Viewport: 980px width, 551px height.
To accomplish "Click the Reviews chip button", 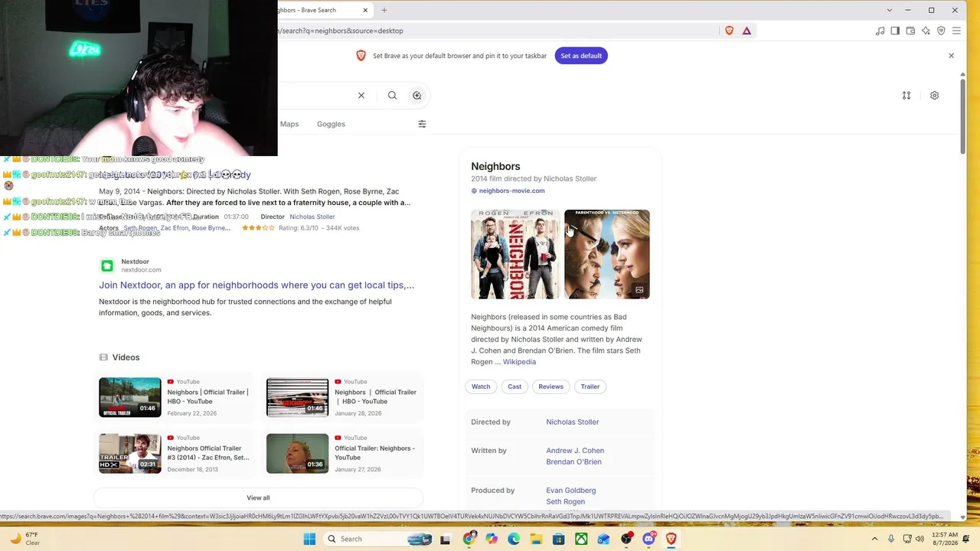I will (x=550, y=386).
